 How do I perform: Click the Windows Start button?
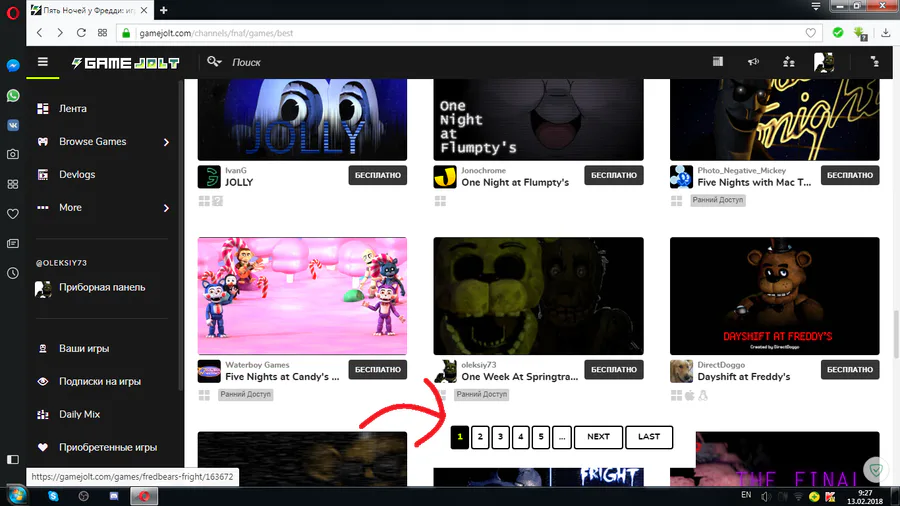(x=17, y=496)
